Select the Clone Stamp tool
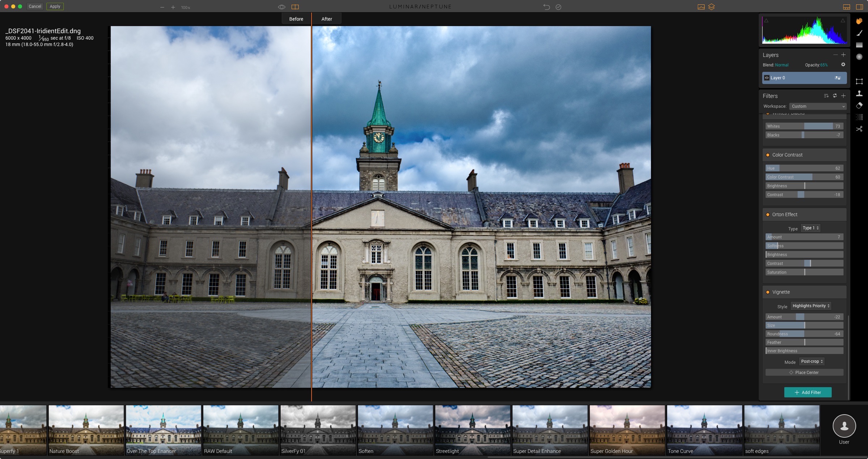The height and width of the screenshot is (459, 868). point(859,93)
